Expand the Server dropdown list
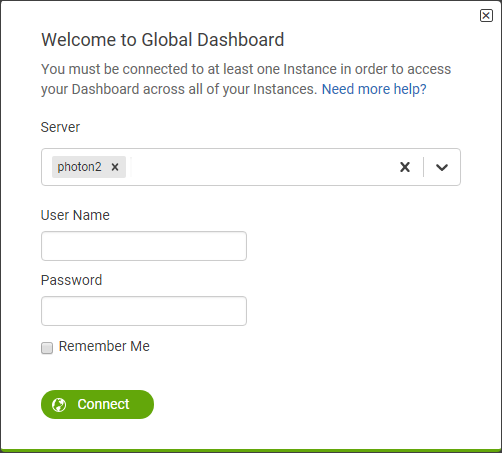Screen dimensions: 502x453 (x=442, y=167)
